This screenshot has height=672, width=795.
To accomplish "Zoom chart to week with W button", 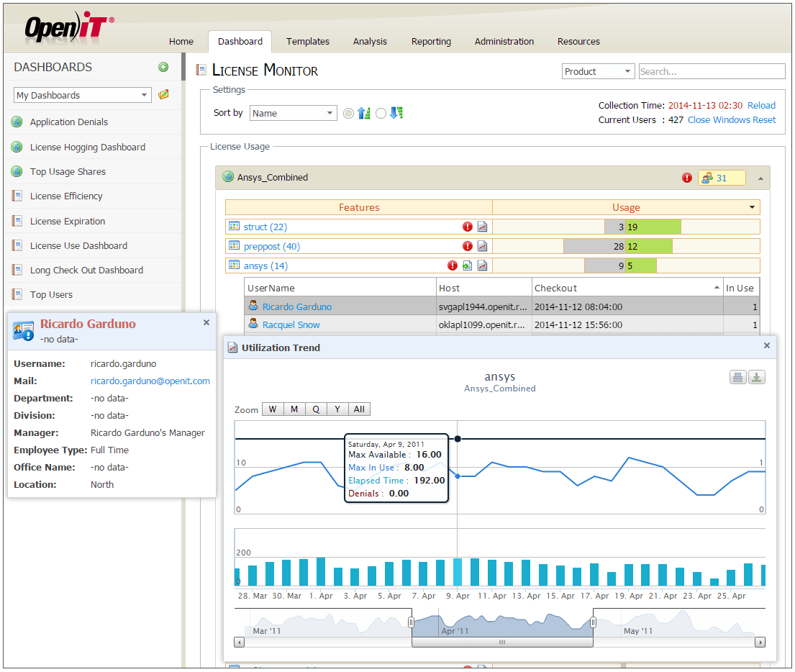I will coord(273,409).
